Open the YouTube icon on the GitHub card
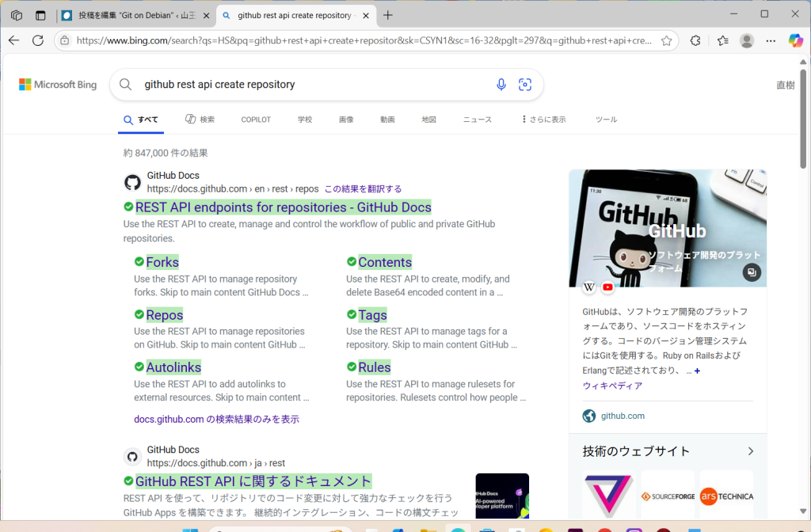The image size is (811, 532). (607, 287)
